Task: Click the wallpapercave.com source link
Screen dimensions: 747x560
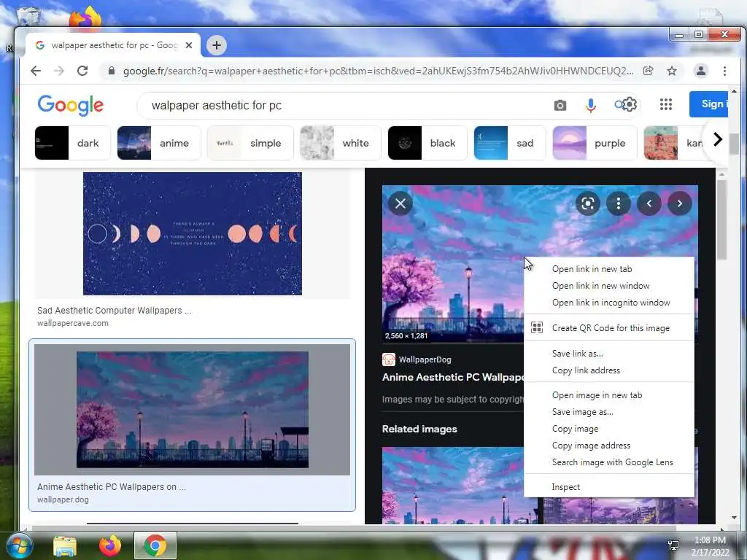Action: pos(73,323)
